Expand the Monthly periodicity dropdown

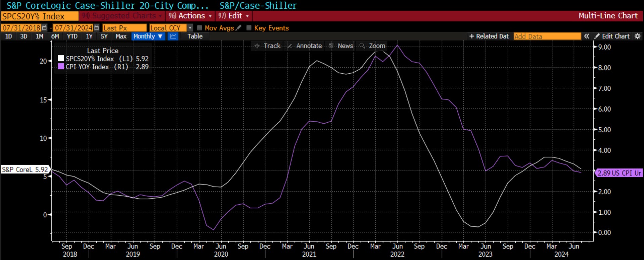(x=148, y=36)
